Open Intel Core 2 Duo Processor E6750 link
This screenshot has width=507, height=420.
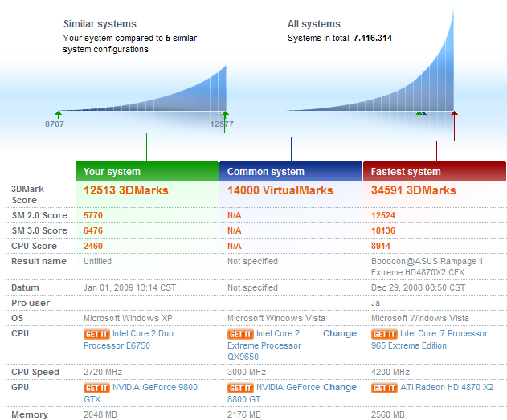coord(129,340)
